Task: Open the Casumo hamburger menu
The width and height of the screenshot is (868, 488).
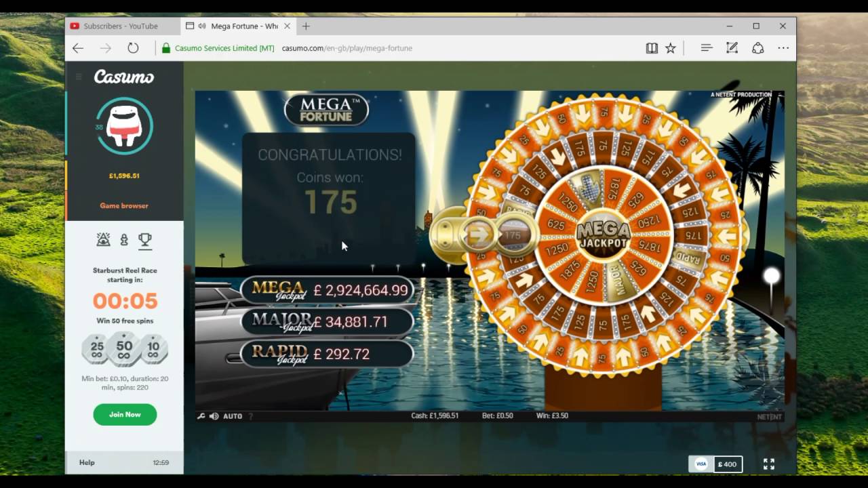Action: [x=79, y=77]
